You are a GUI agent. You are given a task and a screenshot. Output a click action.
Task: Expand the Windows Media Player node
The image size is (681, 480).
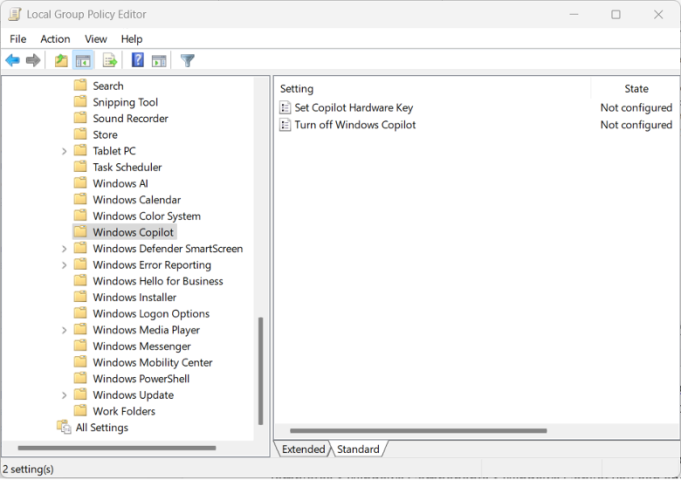(65, 330)
